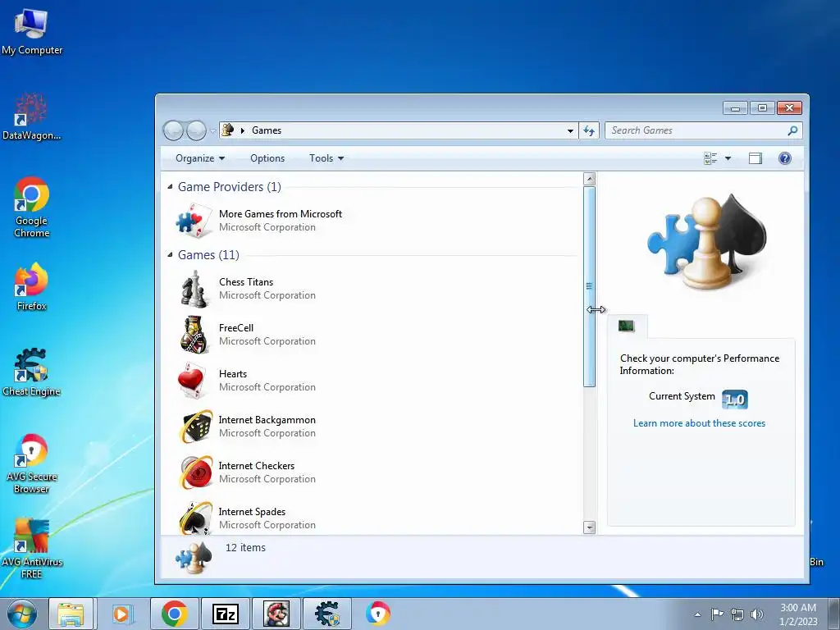The image size is (840, 630).
Task: Open Cheat Engine from the taskbar
Action: coord(327,614)
